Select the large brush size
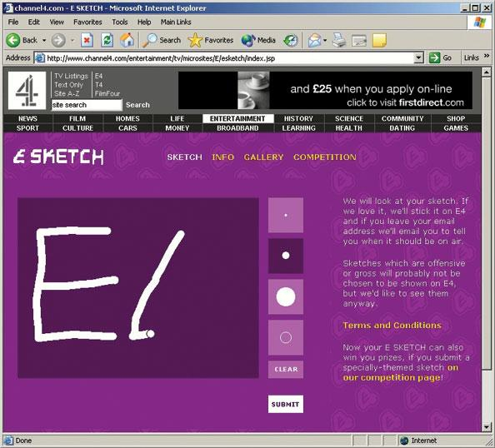This screenshot has height=448, width=495. [x=286, y=296]
